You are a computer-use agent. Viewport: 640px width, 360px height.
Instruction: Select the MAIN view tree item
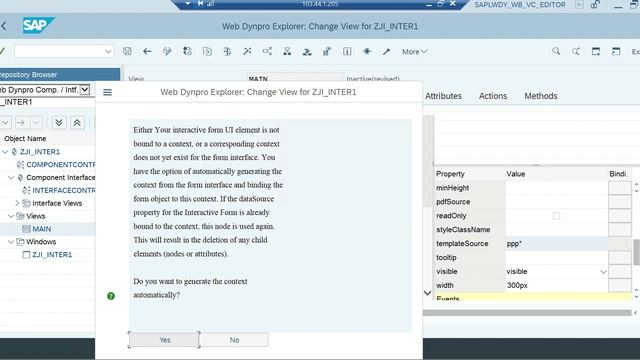(42, 229)
